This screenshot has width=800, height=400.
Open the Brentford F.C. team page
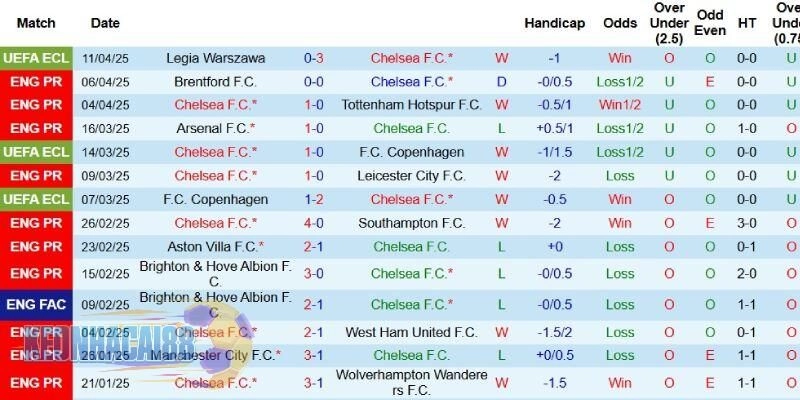pyautogui.click(x=216, y=81)
